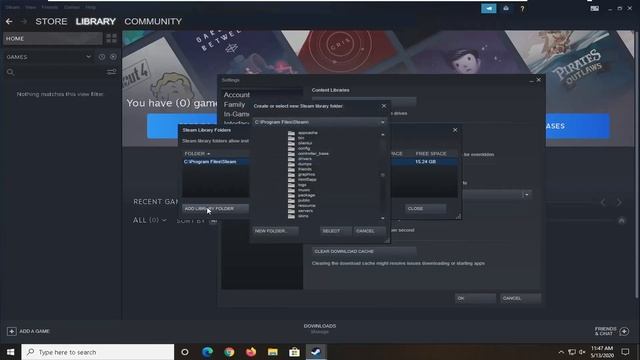
Task: Click CANCEL in folder browser dialog
Action: 370,231
